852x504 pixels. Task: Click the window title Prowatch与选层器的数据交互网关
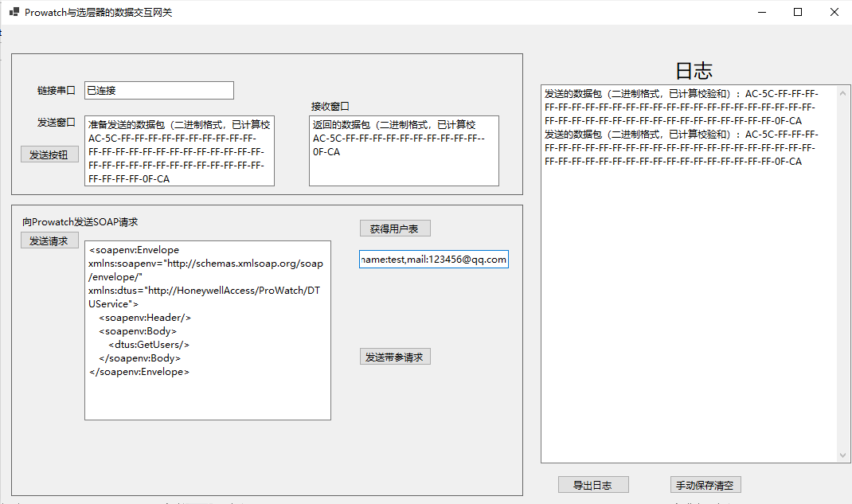(x=99, y=13)
